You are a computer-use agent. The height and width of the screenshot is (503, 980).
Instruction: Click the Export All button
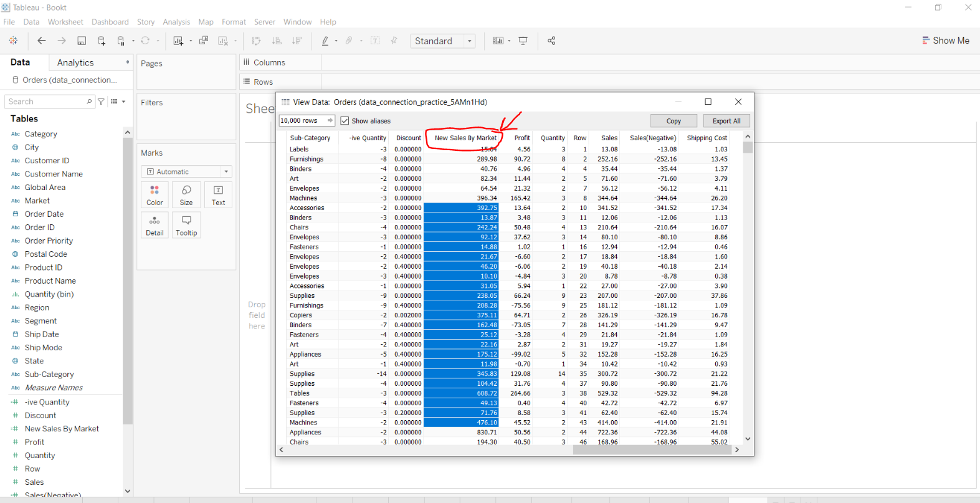[726, 121]
